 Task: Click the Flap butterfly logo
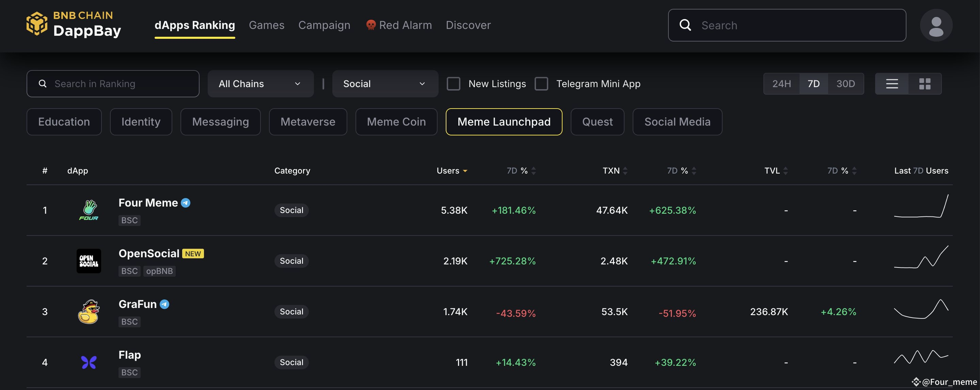point(89,362)
